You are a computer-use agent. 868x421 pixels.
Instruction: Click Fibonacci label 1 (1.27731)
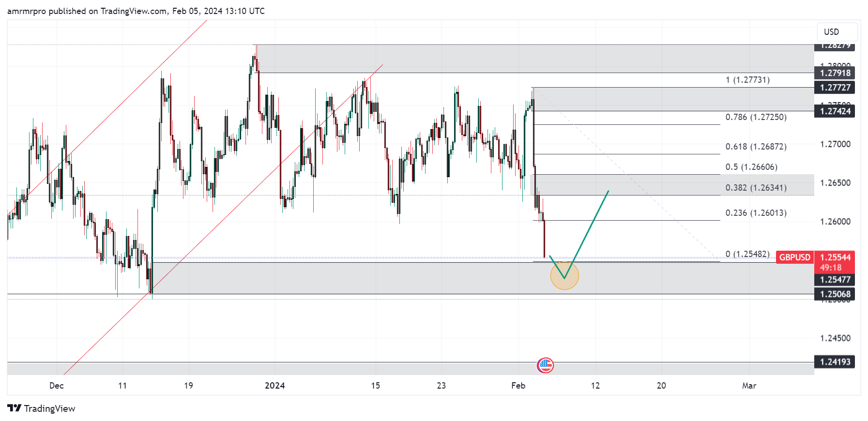click(x=747, y=80)
